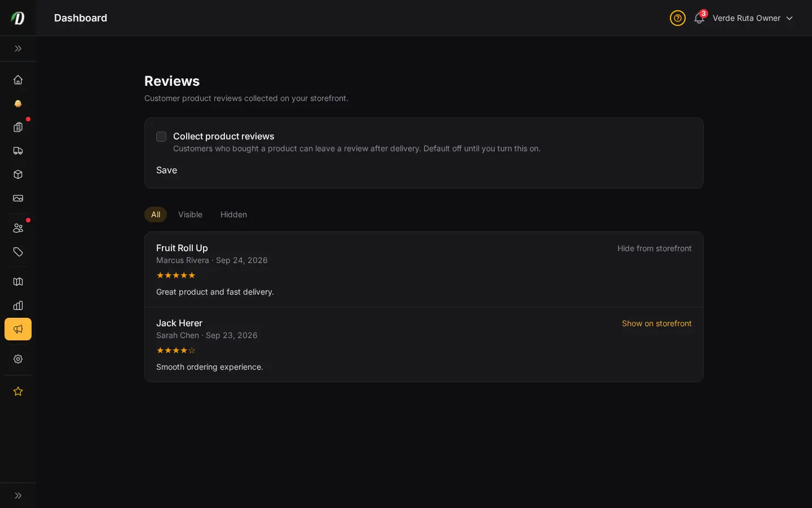Open the customers people icon
Image resolution: width=812 pixels, height=508 pixels.
(x=18, y=228)
